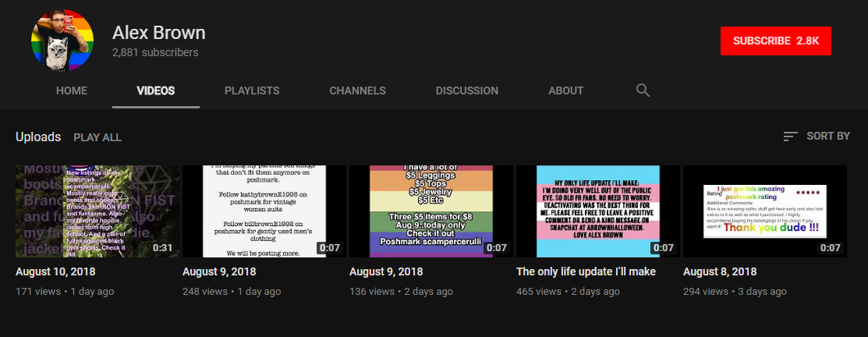
Task: Play the life update video thumbnail
Action: point(598,211)
